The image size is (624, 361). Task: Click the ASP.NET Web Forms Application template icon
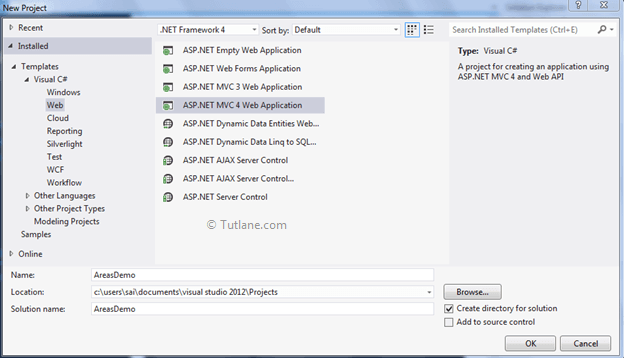[x=168, y=69]
